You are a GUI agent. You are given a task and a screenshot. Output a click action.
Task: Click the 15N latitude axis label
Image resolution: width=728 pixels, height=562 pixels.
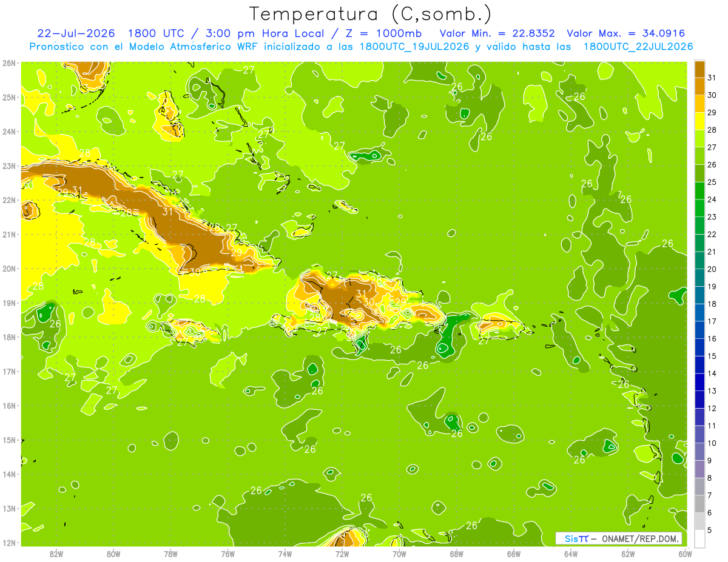click(8, 440)
